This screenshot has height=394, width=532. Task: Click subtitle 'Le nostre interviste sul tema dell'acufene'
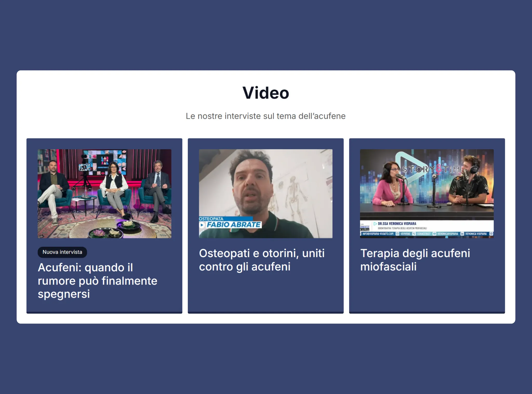tap(266, 116)
